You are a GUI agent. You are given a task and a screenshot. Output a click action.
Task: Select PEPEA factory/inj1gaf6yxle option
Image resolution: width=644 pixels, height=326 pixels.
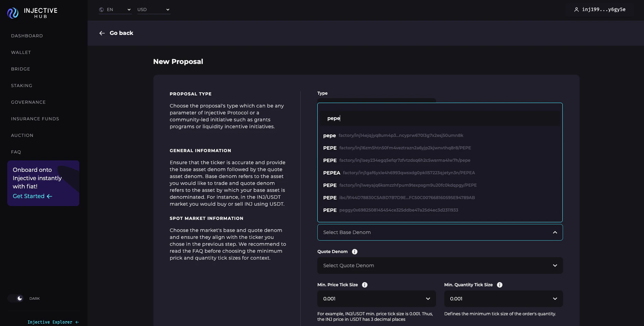coord(440,173)
